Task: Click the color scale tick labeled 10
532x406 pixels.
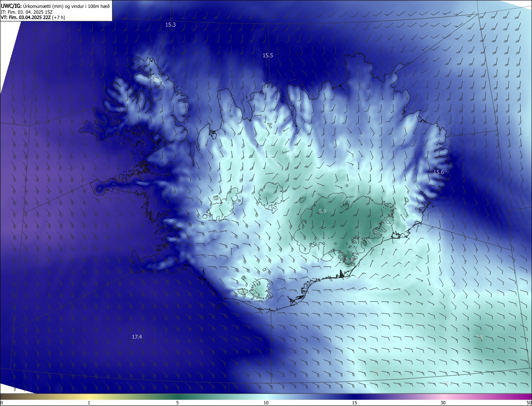Action: tap(266, 403)
